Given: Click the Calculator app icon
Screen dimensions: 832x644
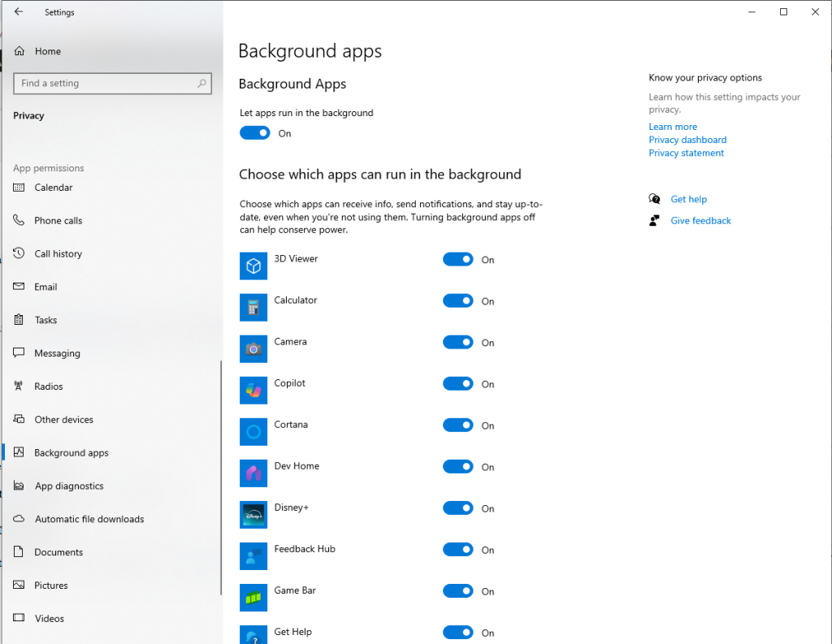Looking at the screenshot, I should (x=253, y=307).
